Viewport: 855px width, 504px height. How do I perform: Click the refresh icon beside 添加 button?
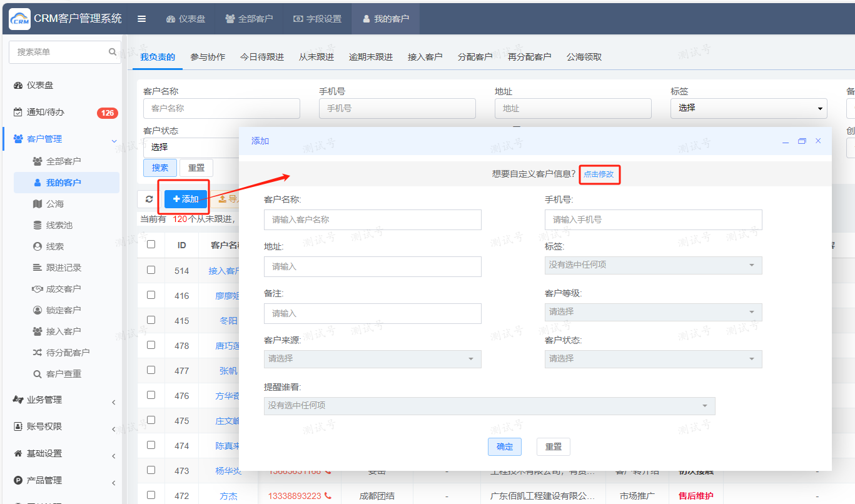[149, 199]
